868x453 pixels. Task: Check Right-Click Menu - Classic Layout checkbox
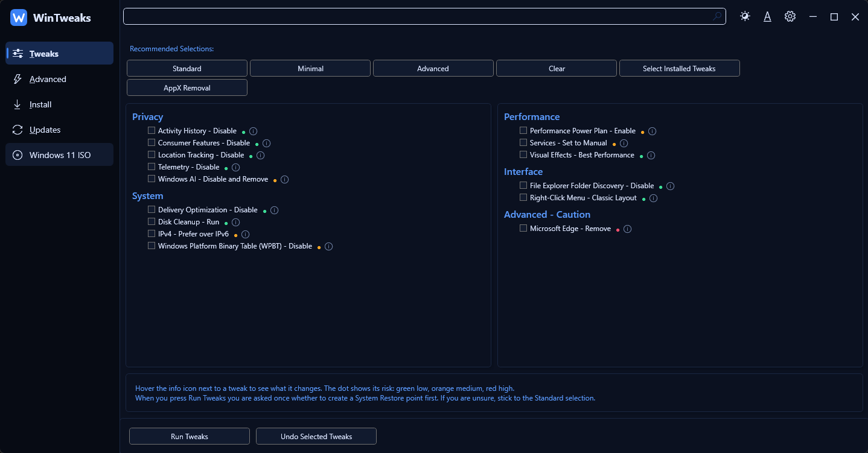pos(523,197)
